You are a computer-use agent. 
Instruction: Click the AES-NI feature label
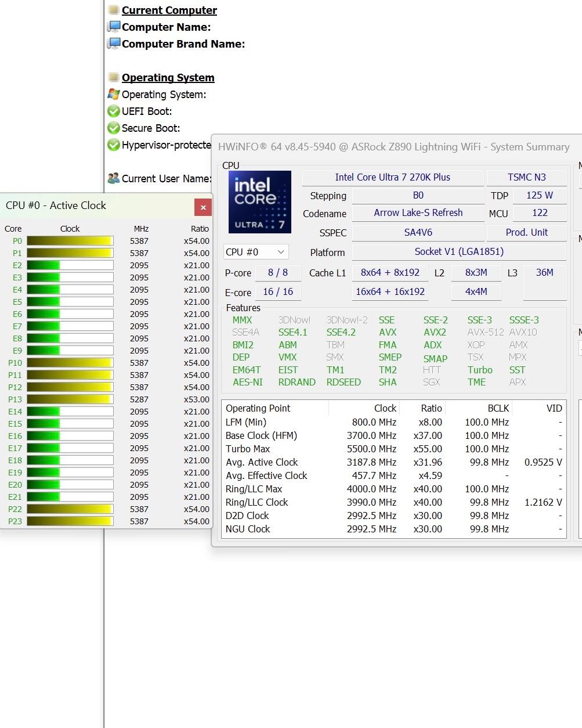248,383
